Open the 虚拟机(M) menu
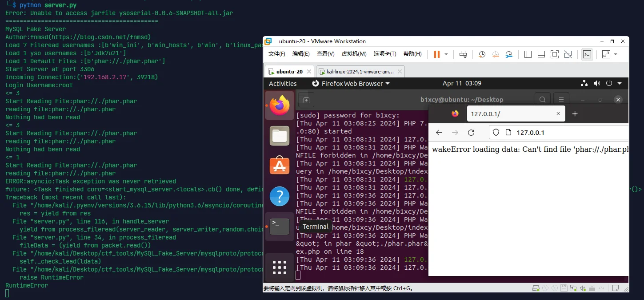 [354, 54]
